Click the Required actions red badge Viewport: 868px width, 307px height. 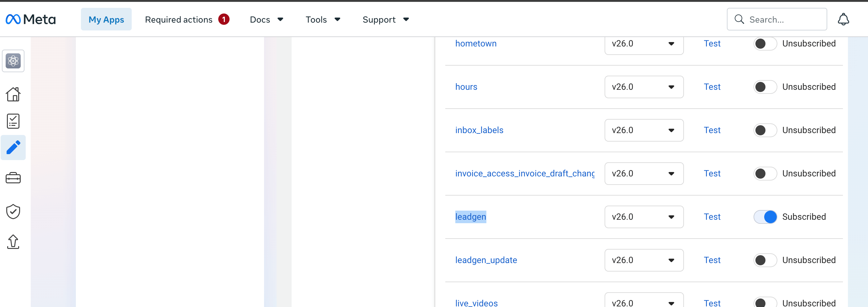point(224,19)
